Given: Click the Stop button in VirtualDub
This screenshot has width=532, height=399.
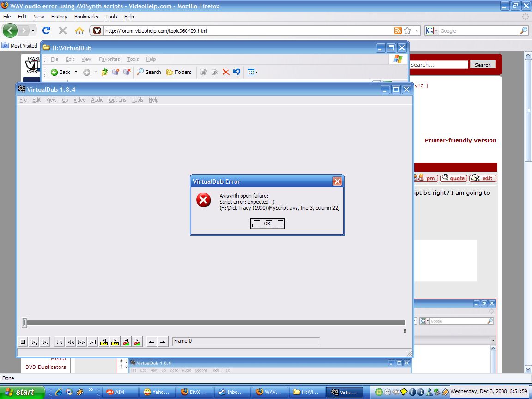Looking at the screenshot, I should (x=23, y=342).
